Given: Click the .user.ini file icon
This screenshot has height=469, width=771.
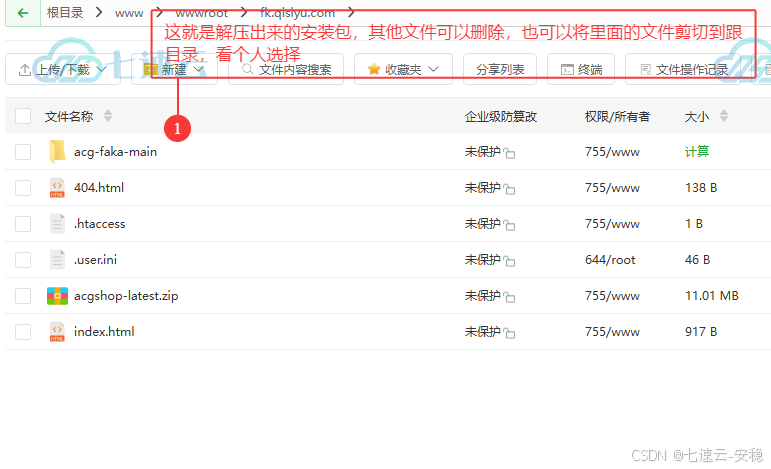Looking at the screenshot, I should pos(57,260).
